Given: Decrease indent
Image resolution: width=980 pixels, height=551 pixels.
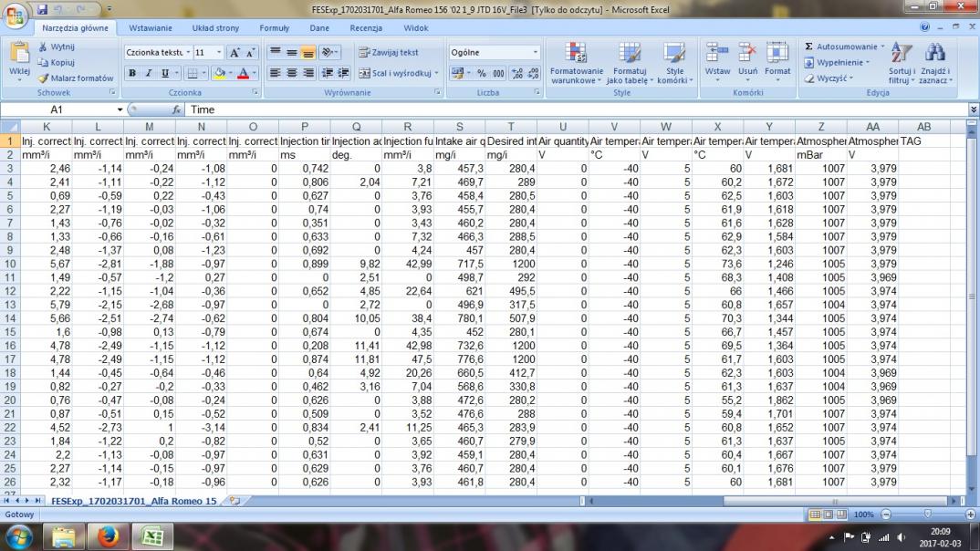Looking at the screenshot, I should 327,73.
